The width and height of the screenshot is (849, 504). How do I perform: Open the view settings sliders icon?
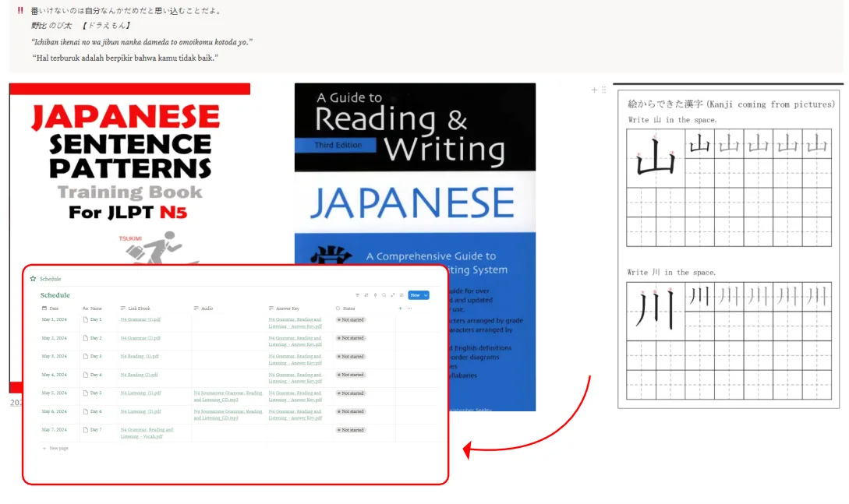[x=402, y=295]
